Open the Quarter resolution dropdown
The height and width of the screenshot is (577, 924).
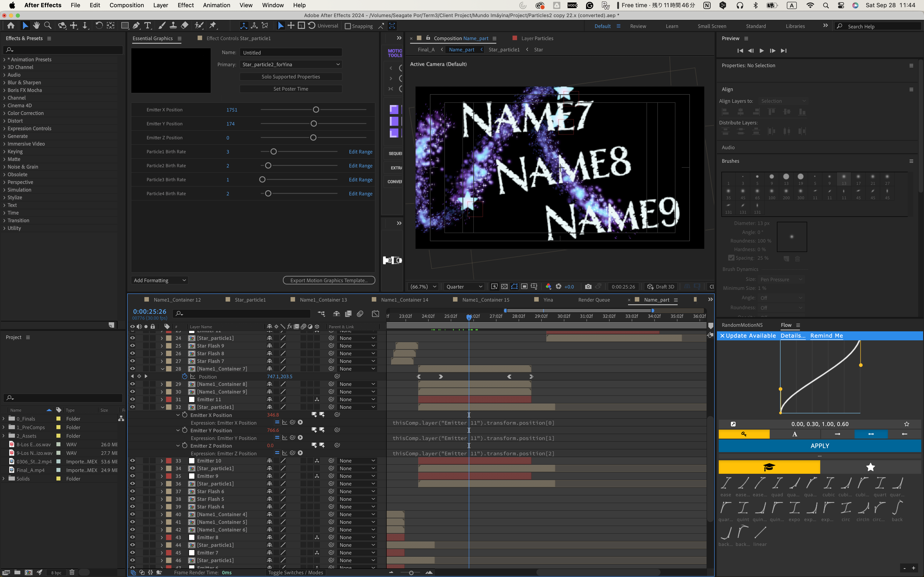point(464,287)
